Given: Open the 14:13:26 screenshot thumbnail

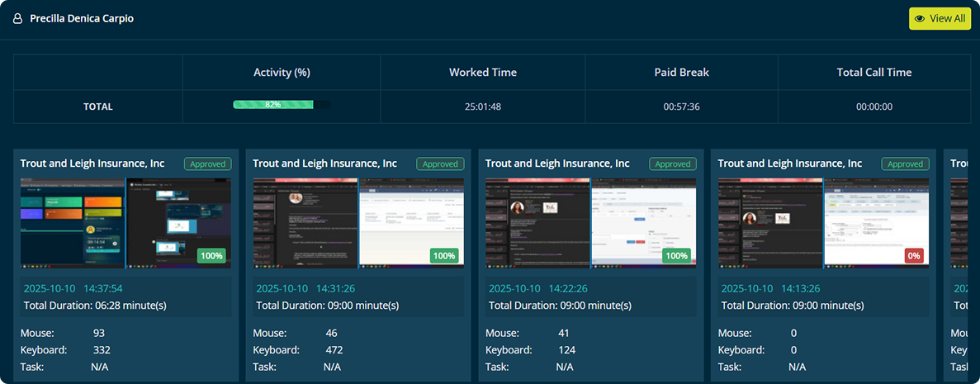Looking at the screenshot, I should coord(822,221).
